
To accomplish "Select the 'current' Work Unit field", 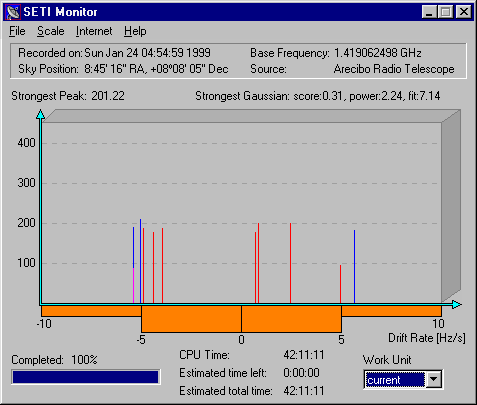I will (395, 380).
